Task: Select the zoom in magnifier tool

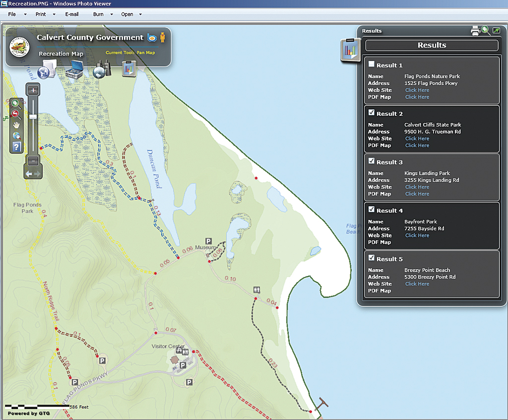Action: (16, 104)
